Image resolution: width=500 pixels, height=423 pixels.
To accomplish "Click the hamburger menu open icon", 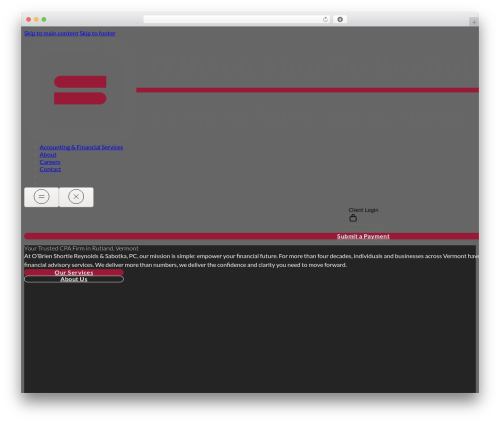I will [41, 197].
